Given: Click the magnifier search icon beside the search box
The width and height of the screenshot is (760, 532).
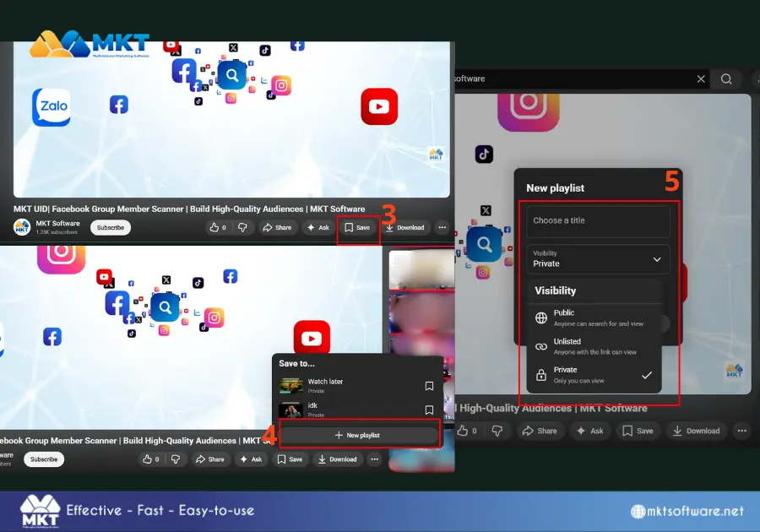Looking at the screenshot, I should coord(726,79).
